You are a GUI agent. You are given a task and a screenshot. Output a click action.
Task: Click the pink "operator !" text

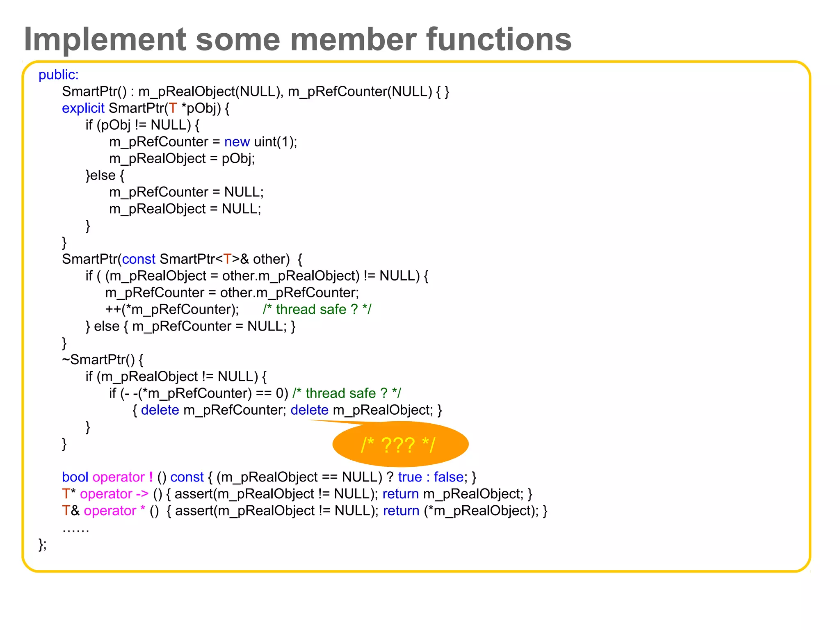[x=123, y=477]
